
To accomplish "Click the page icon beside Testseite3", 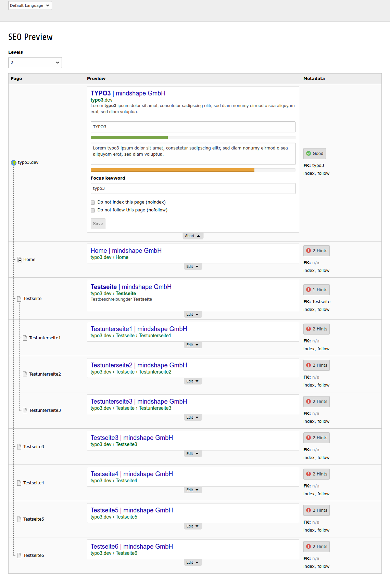I will [20, 447].
